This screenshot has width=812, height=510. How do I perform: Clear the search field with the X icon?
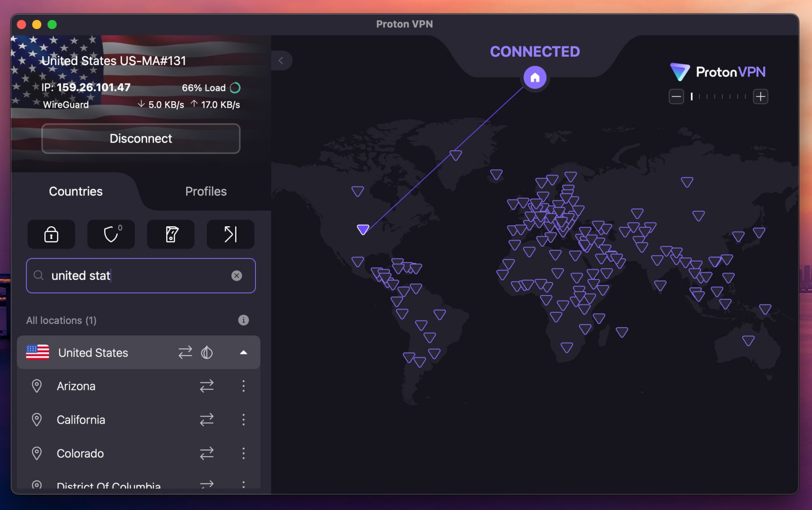[237, 276]
